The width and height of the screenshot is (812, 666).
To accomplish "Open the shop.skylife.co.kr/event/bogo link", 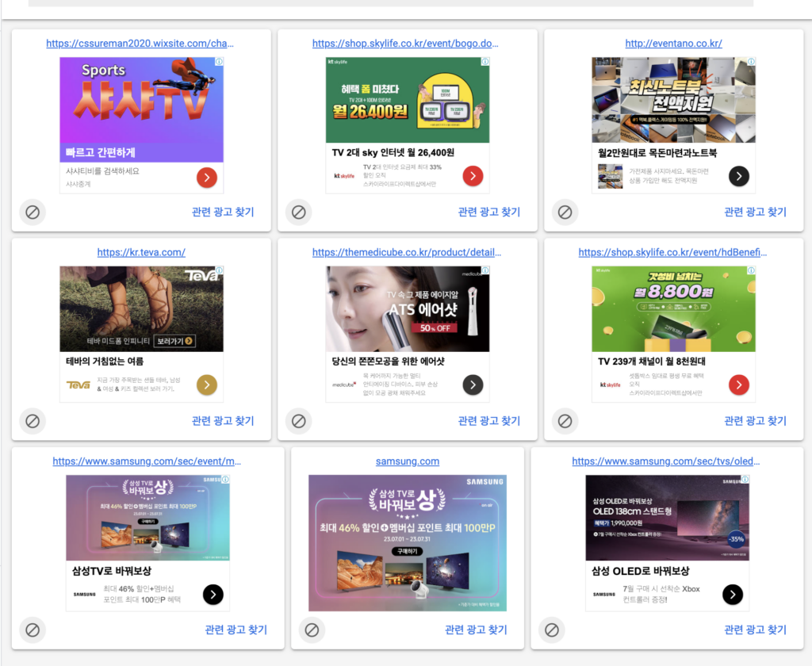I will click(x=405, y=44).
